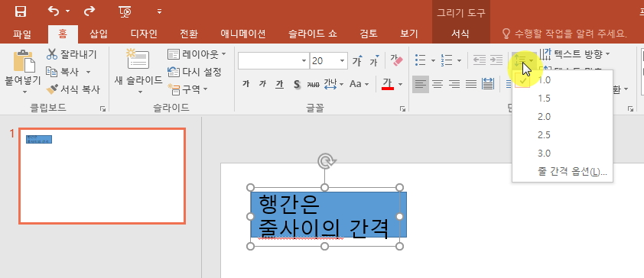Image resolution: width=644 pixels, height=278 pixels.
Task: Click 다시 설정 button
Action: coord(195,72)
